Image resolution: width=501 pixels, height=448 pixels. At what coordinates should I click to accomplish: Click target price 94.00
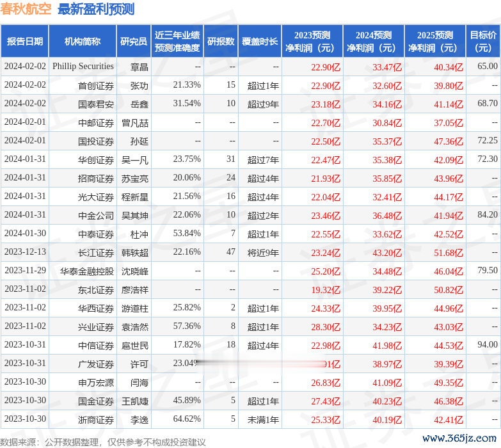[x=488, y=344]
